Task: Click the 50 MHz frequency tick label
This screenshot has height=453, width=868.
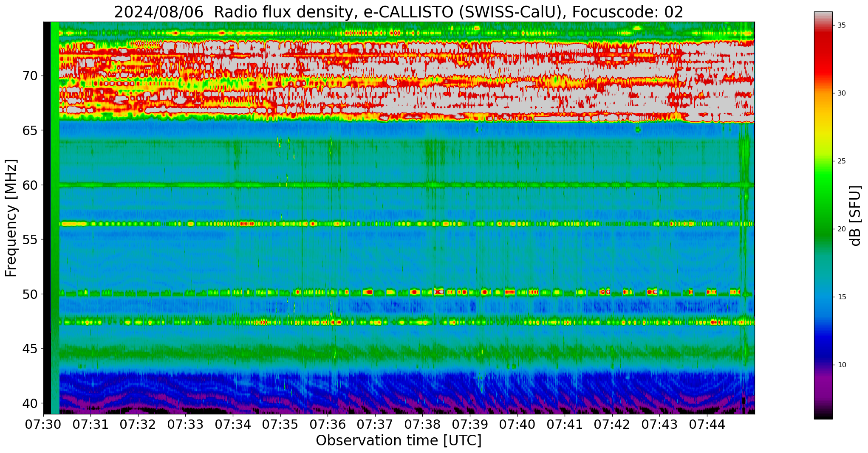Action: (30, 294)
